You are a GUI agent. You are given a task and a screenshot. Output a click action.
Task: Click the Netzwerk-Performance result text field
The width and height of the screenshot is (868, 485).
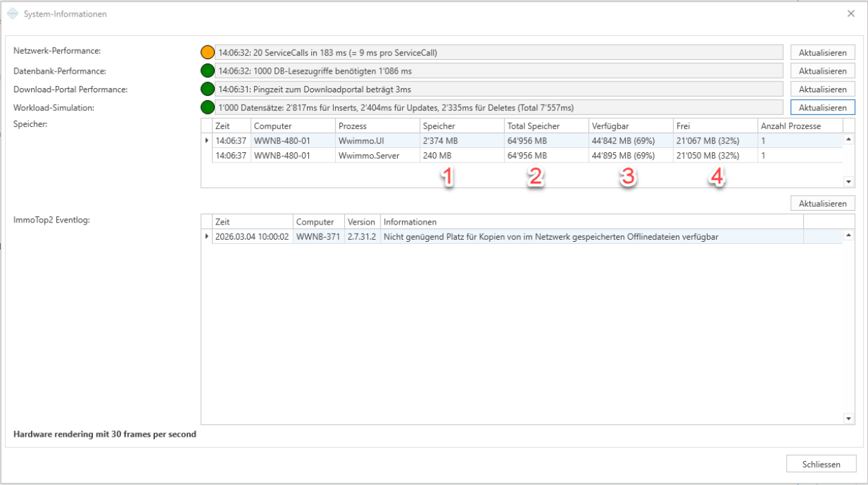click(499, 52)
